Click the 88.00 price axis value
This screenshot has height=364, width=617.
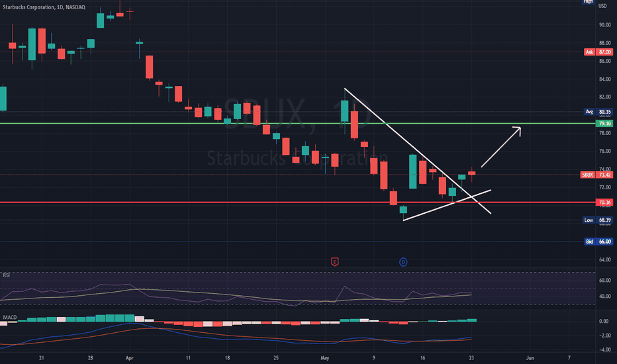[x=605, y=43]
